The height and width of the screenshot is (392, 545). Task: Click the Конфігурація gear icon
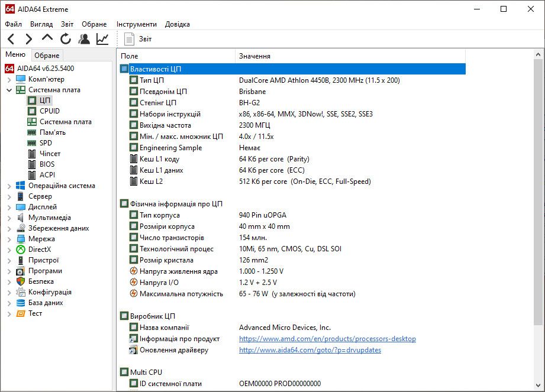(x=21, y=292)
